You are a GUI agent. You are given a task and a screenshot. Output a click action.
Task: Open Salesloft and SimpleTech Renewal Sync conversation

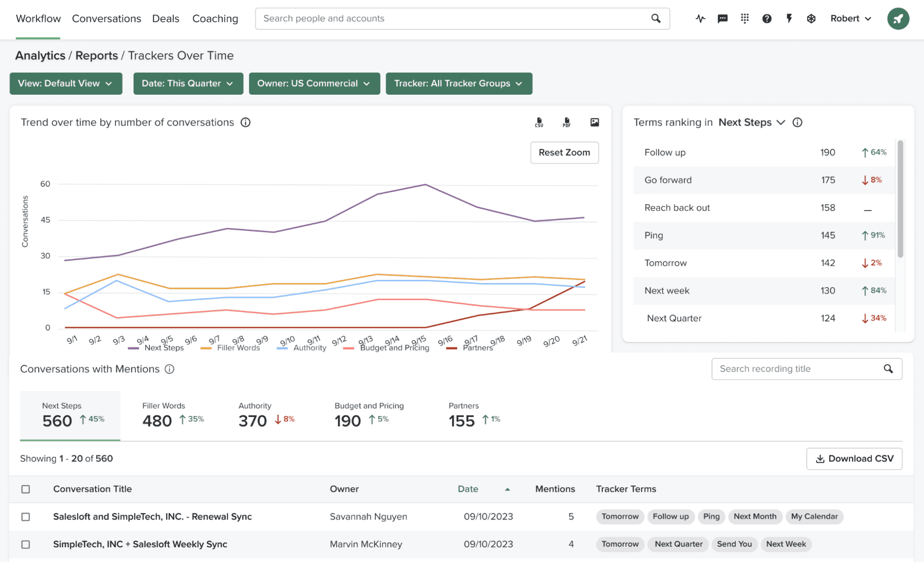tap(153, 517)
